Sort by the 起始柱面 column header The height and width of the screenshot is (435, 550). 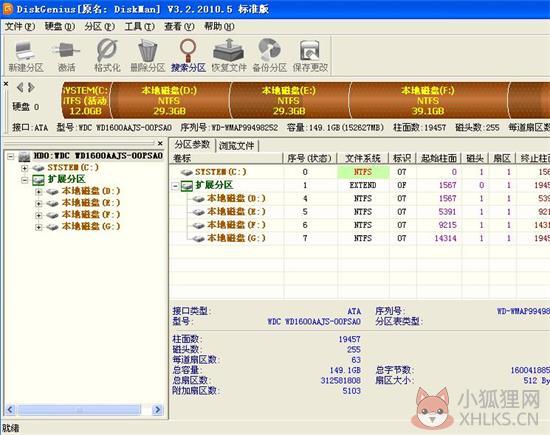[x=439, y=159]
